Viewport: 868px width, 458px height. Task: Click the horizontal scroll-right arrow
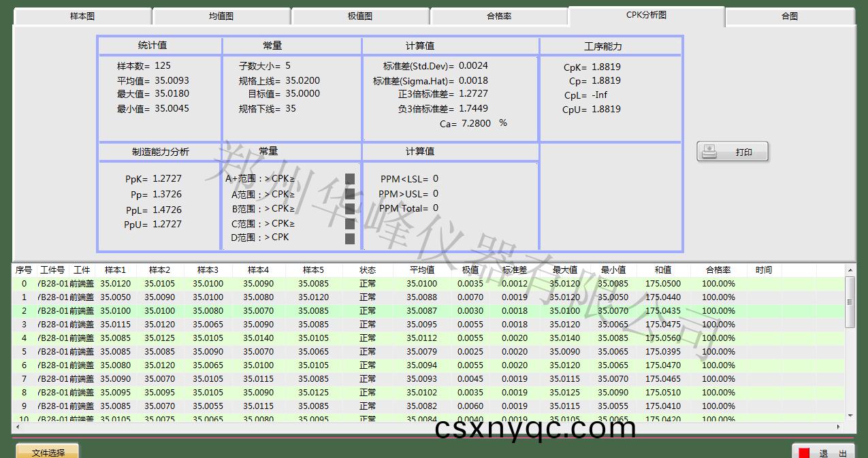tap(839, 427)
